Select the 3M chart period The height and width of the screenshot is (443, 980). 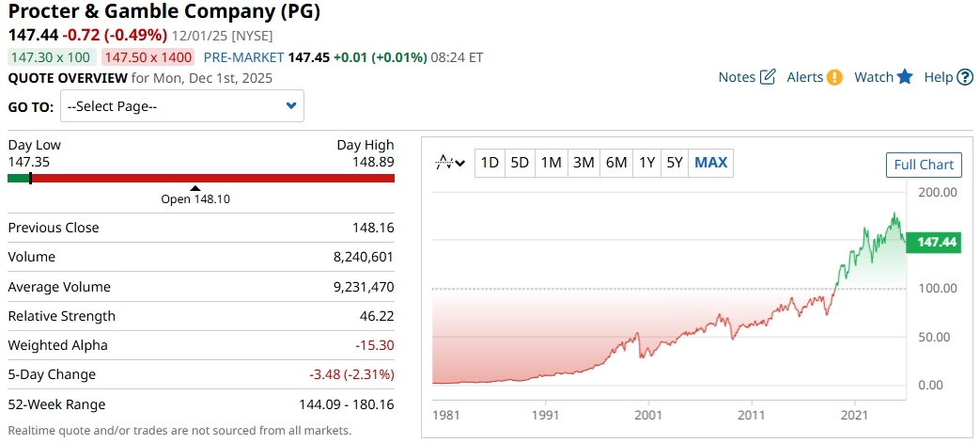(583, 163)
